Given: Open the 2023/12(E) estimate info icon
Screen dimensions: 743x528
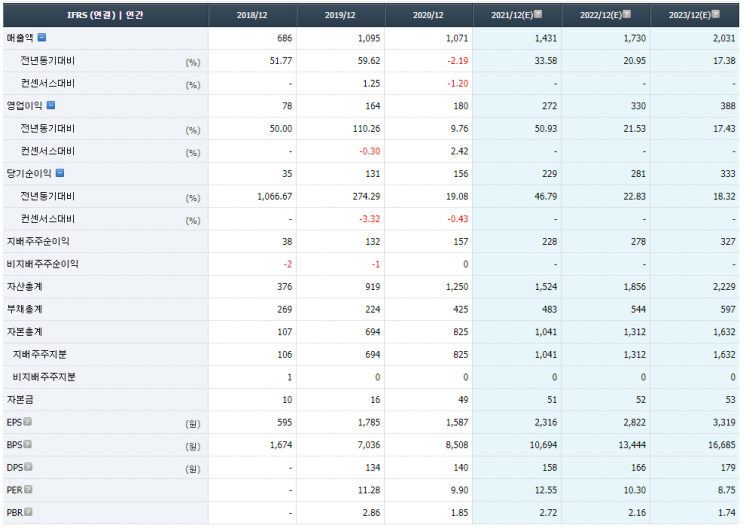Looking at the screenshot, I should 716,15.
